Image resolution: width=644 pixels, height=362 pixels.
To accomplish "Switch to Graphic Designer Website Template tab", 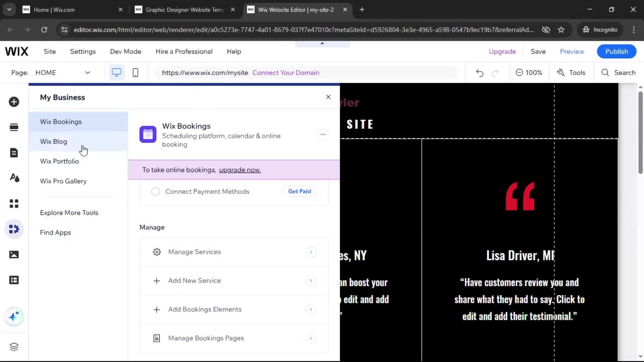I will 185,10.
